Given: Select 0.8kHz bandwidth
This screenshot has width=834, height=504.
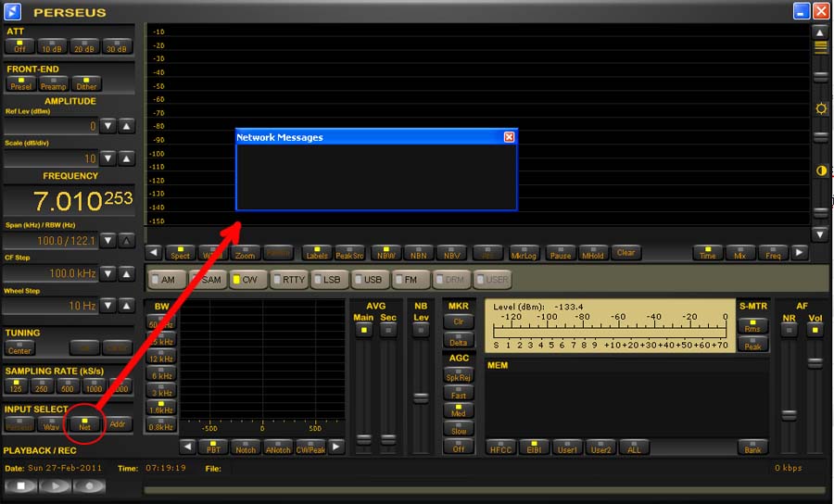Looking at the screenshot, I should point(161,423).
